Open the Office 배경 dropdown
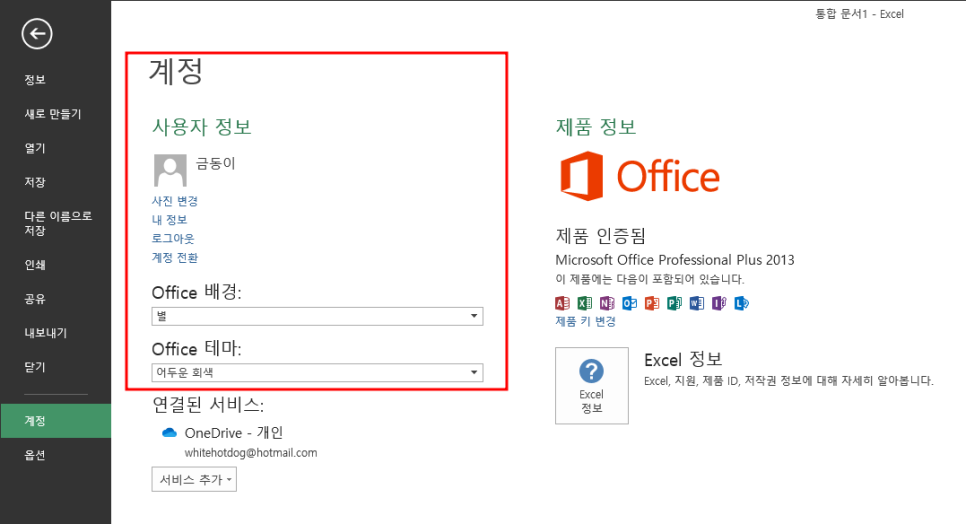 click(x=317, y=316)
